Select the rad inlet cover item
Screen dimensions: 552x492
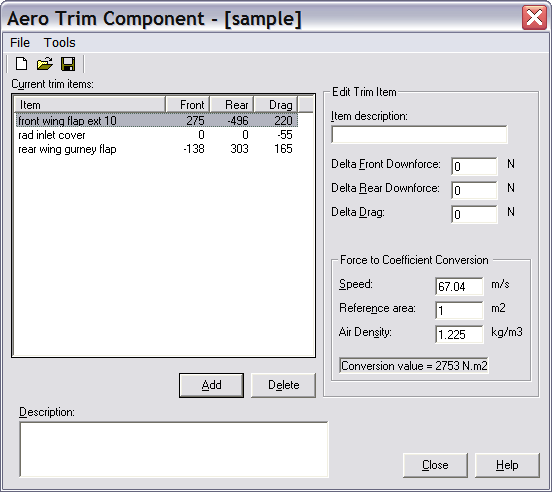52,135
